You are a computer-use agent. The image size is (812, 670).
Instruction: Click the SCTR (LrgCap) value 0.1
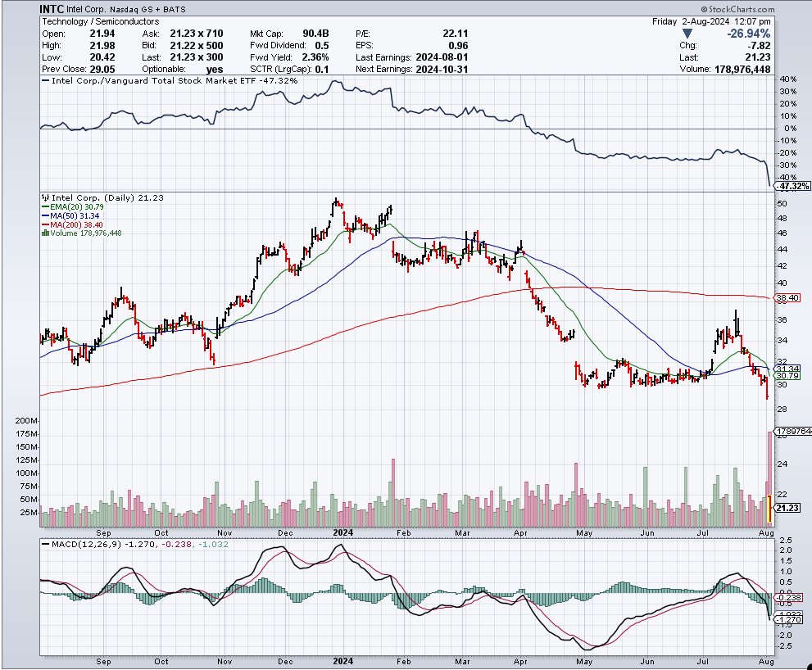pyautogui.click(x=321, y=70)
